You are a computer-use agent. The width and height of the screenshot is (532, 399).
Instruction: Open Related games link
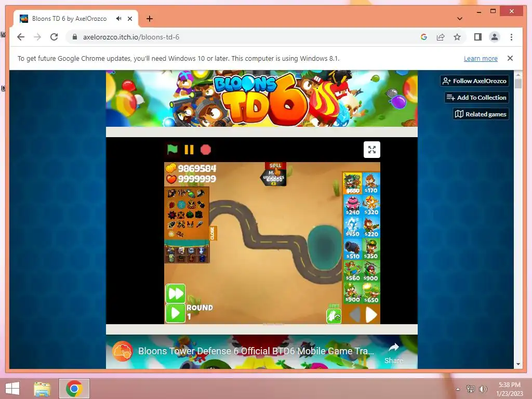tap(481, 114)
